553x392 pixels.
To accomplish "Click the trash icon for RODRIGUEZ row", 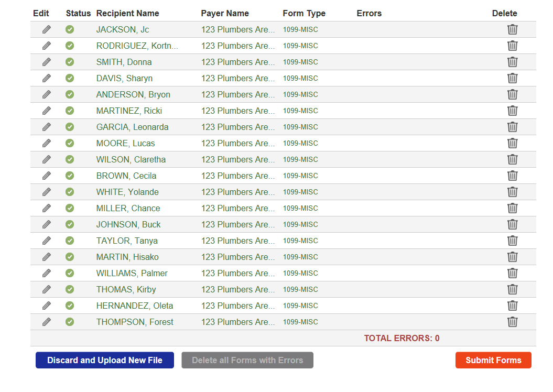I will 513,46.
